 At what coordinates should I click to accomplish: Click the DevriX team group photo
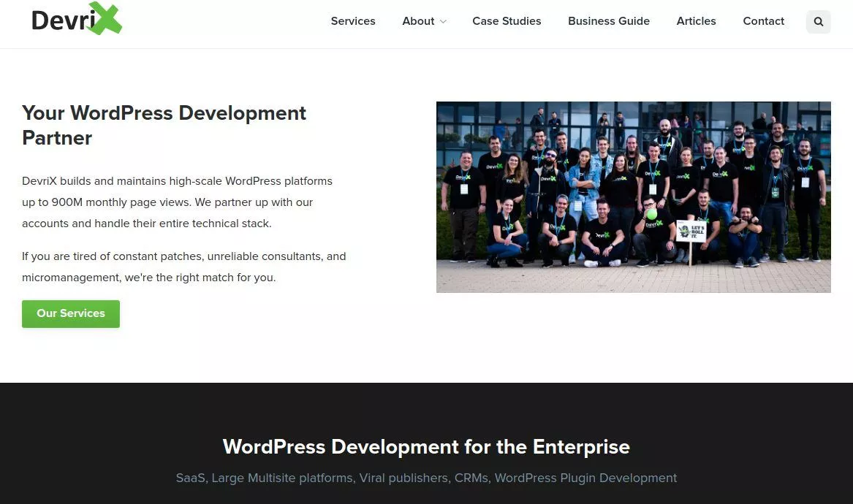(x=633, y=196)
